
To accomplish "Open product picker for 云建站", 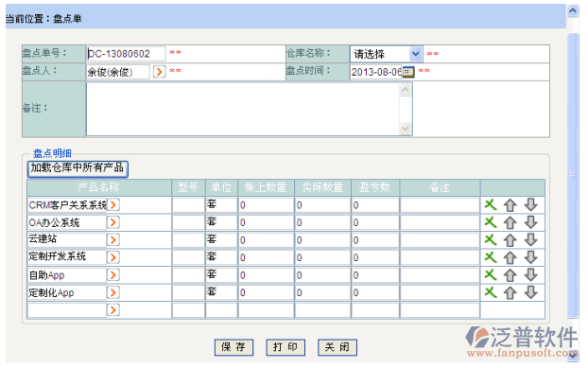I will [113, 239].
